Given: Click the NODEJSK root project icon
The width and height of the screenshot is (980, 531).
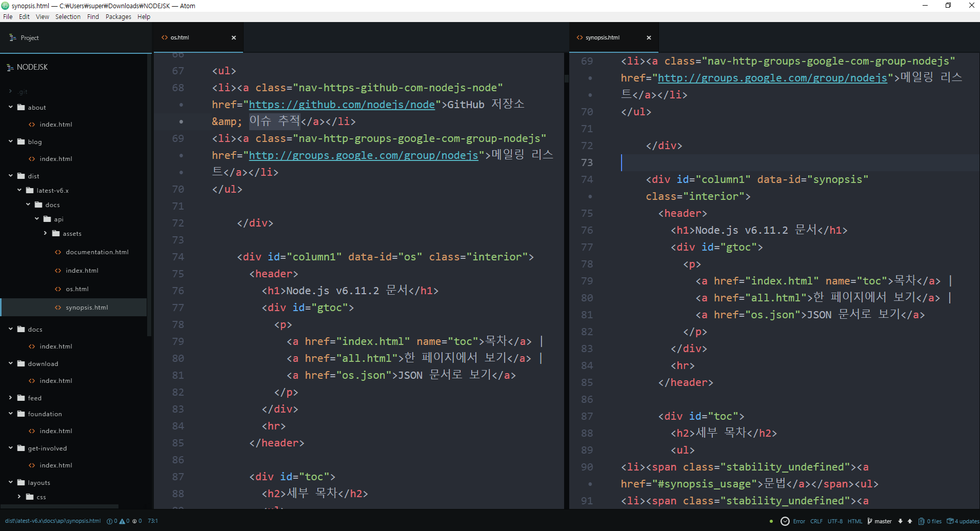Looking at the screenshot, I should click(x=10, y=68).
